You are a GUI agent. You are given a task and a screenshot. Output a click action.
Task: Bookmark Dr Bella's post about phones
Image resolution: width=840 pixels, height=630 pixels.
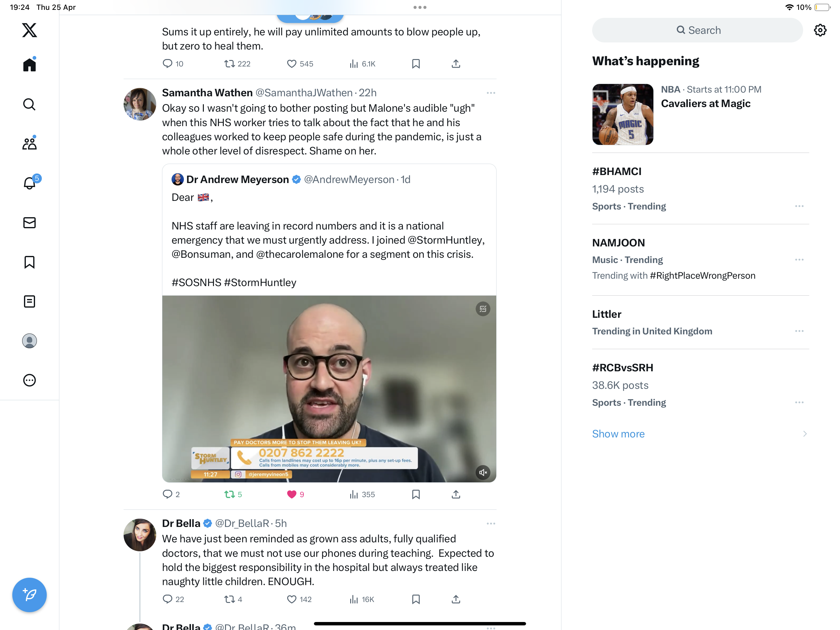pyautogui.click(x=416, y=599)
